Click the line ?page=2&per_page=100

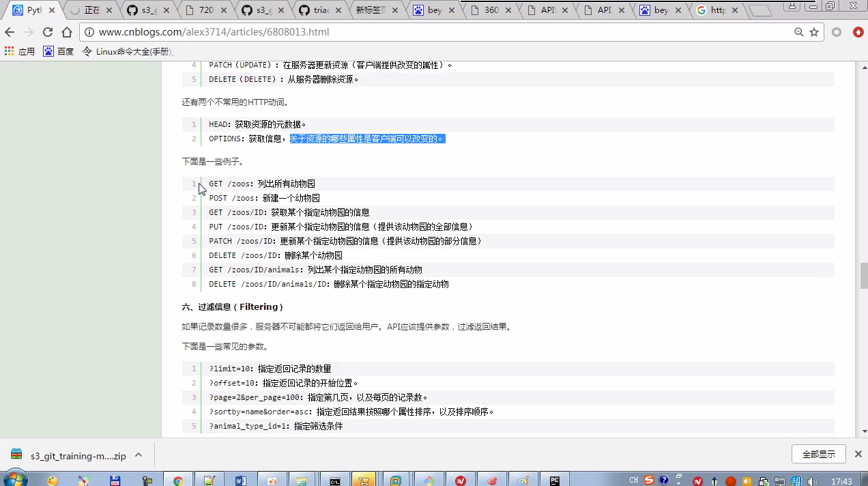coord(319,397)
